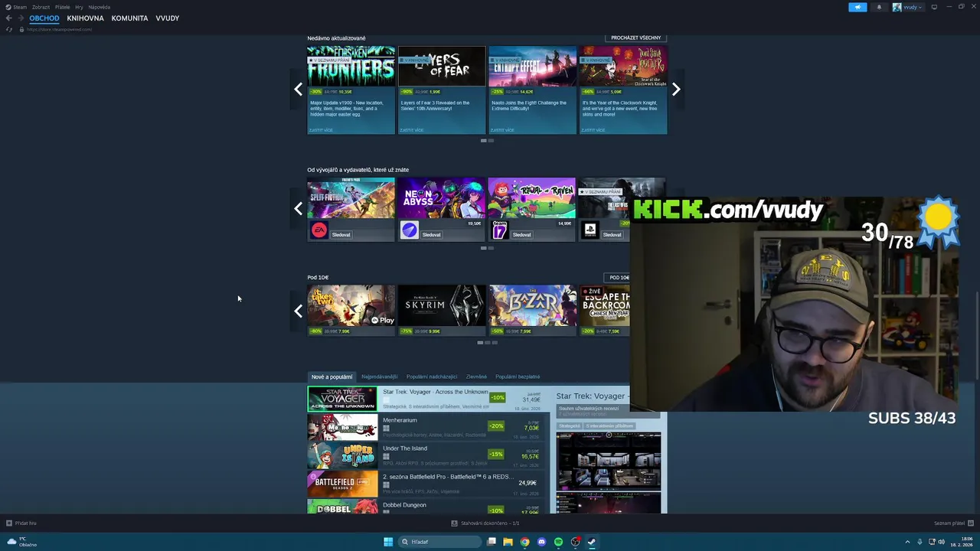Select the Nové a populární tab

(332, 377)
